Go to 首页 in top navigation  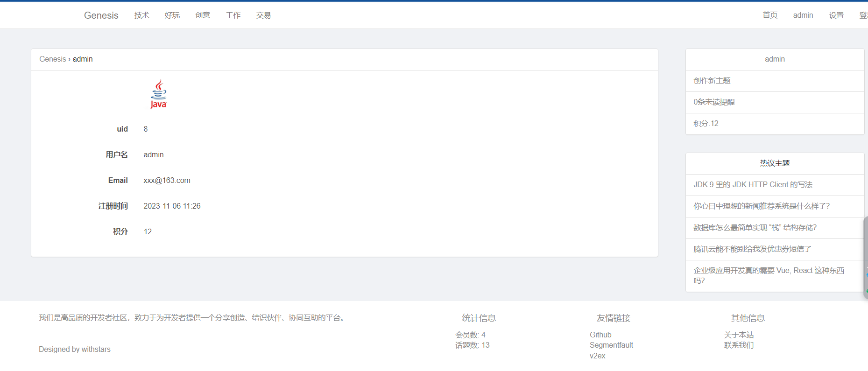[x=770, y=15]
